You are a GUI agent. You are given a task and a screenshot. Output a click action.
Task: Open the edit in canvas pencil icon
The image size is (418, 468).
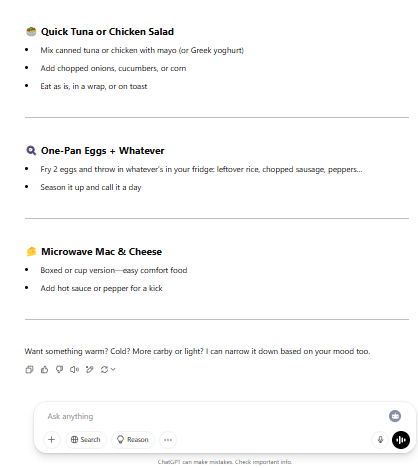point(89,369)
